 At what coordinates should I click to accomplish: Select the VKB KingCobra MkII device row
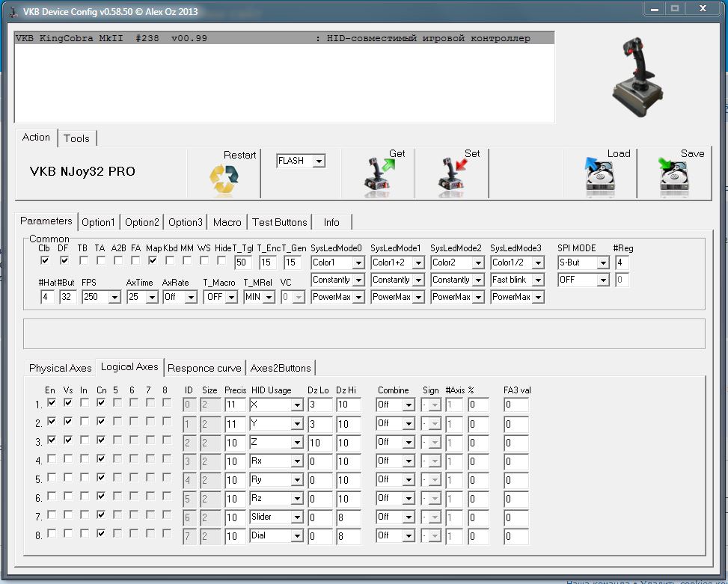[x=284, y=38]
